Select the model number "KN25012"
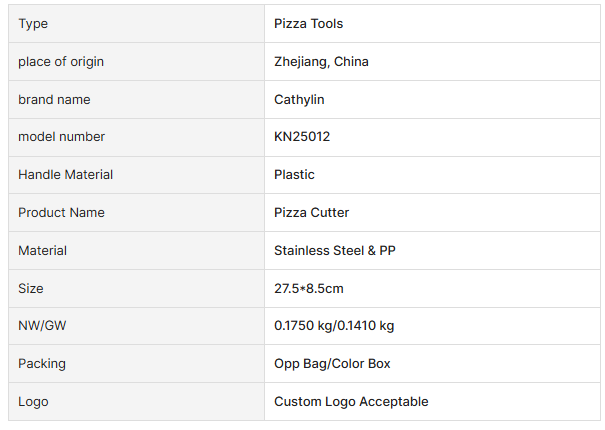 coord(302,137)
